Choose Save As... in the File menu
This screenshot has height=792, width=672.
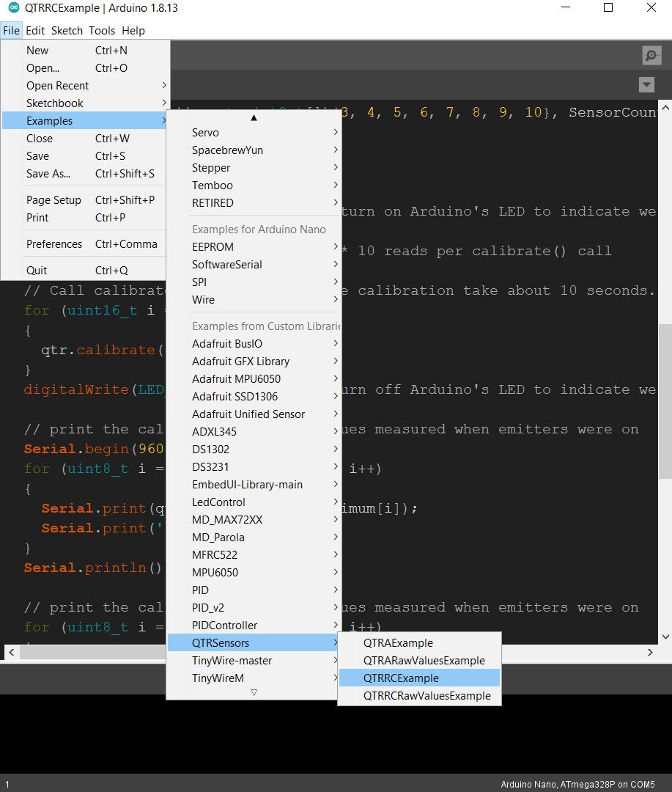85,174
